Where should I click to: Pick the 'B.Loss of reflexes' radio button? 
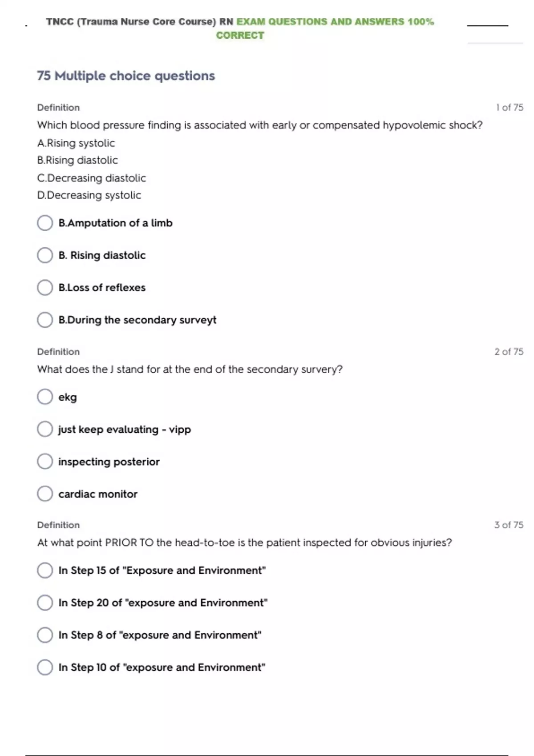click(x=45, y=288)
